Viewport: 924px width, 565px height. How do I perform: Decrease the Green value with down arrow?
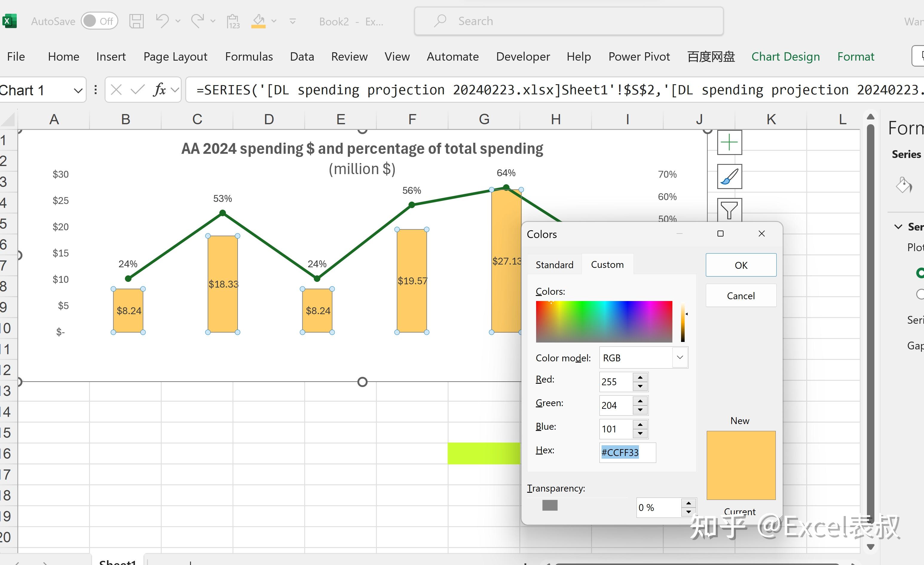point(640,410)
